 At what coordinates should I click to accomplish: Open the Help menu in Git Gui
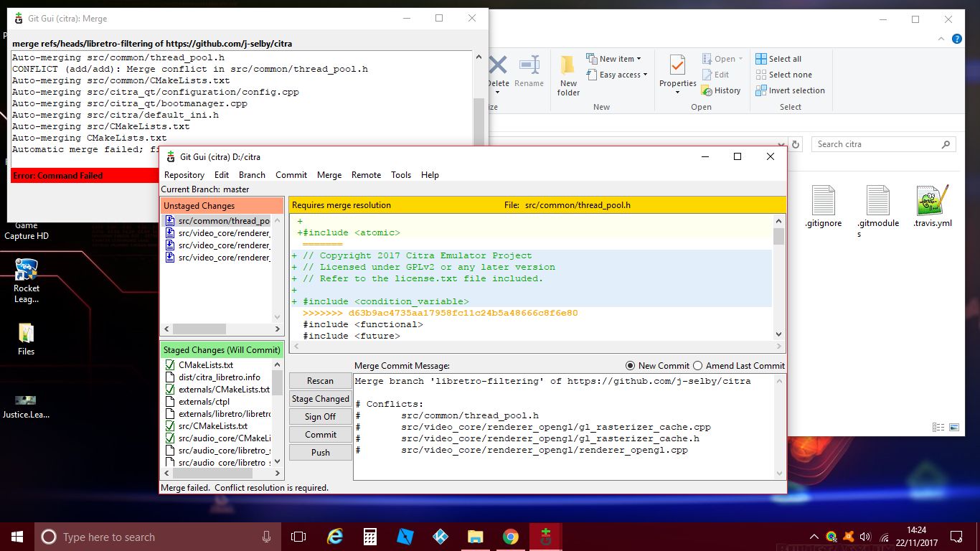click(x=430, y=175)
